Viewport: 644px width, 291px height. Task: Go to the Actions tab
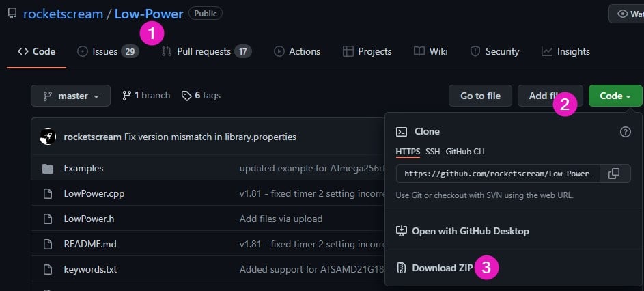[x=297, y=51]
